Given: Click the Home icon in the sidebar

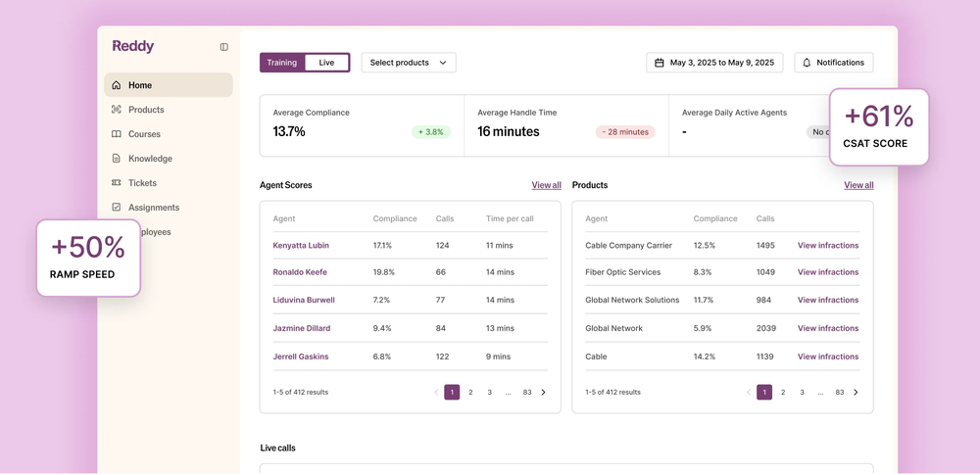Looking at the screenshot, I should click(x=117, y=85).
